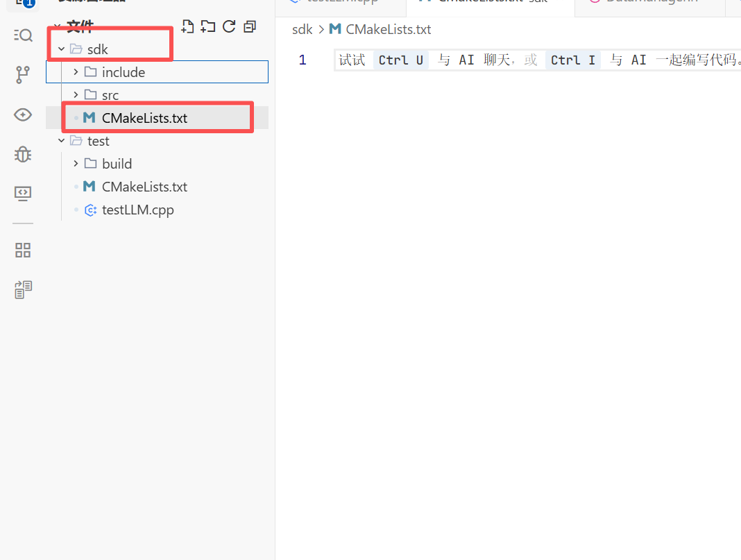Select the sdk folder
This screenshot has height=560, width=741.
(x=157, y=49)
